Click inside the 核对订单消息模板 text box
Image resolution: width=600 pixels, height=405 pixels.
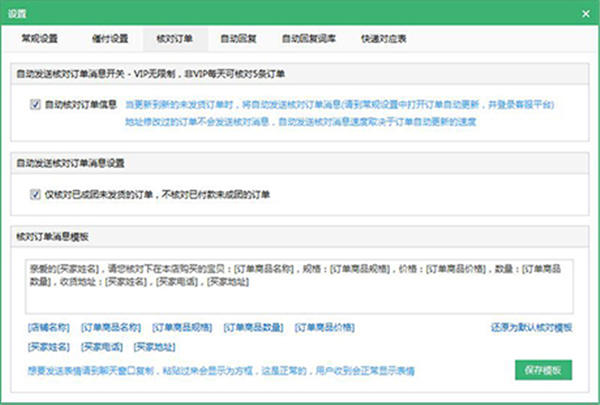coord(299,286)
